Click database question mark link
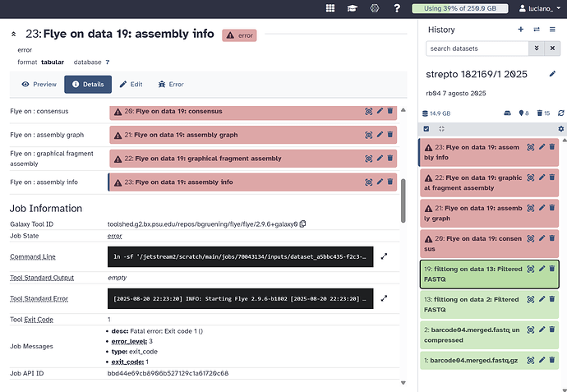Screen dimensions: 567x392 108,62
